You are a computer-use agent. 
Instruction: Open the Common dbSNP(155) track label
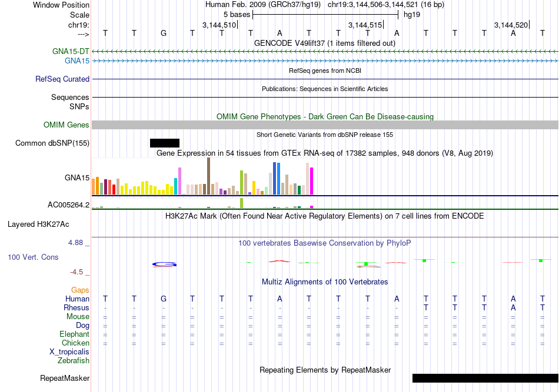click(x=52, y=143)
